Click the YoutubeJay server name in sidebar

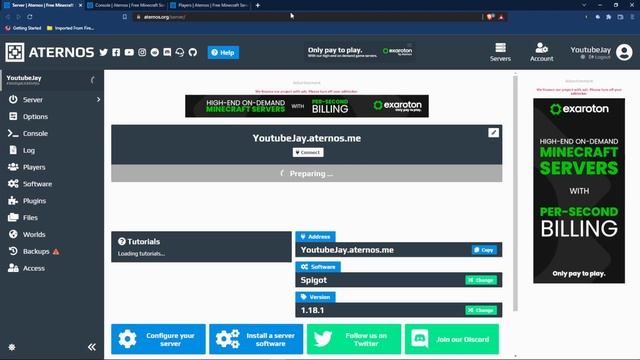coord(24,78)
